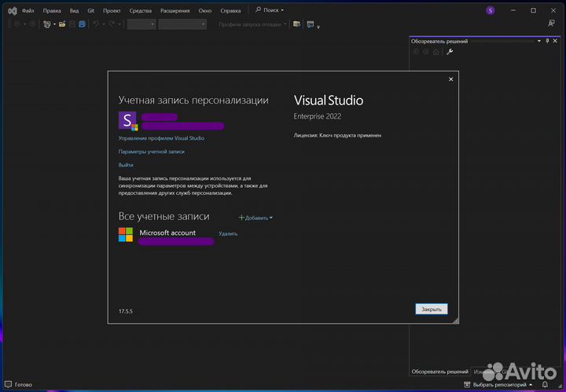Expand the Выбрать репозиторий status bar selector
This screenshot has height=392, width=566.
click(502, 385)
